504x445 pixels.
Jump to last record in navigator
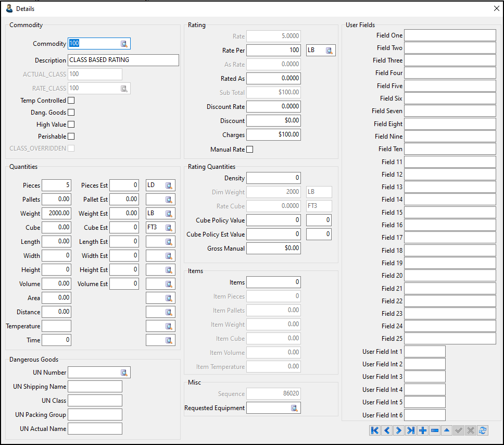pyautogui.click(x=410, y=430)
